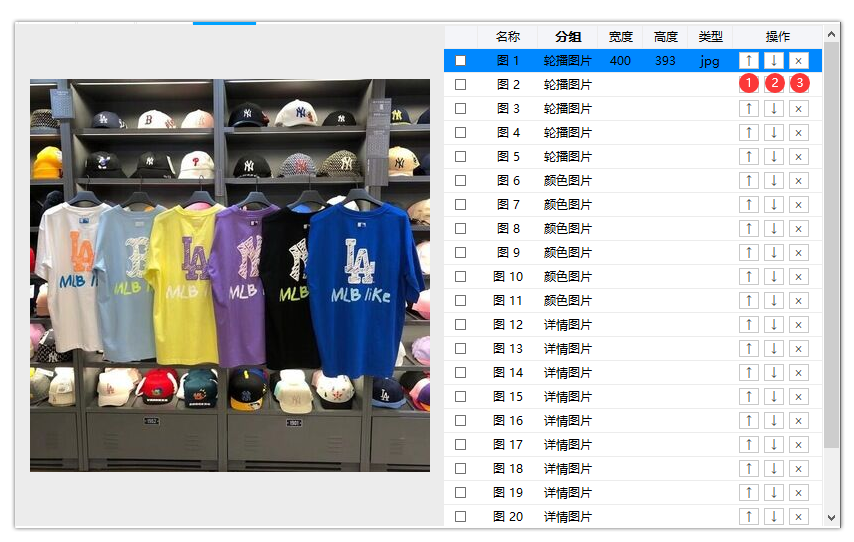This screenshot has height=542, width=854.
Task: Delete 图 16 from the list
Action: [798, 420]
